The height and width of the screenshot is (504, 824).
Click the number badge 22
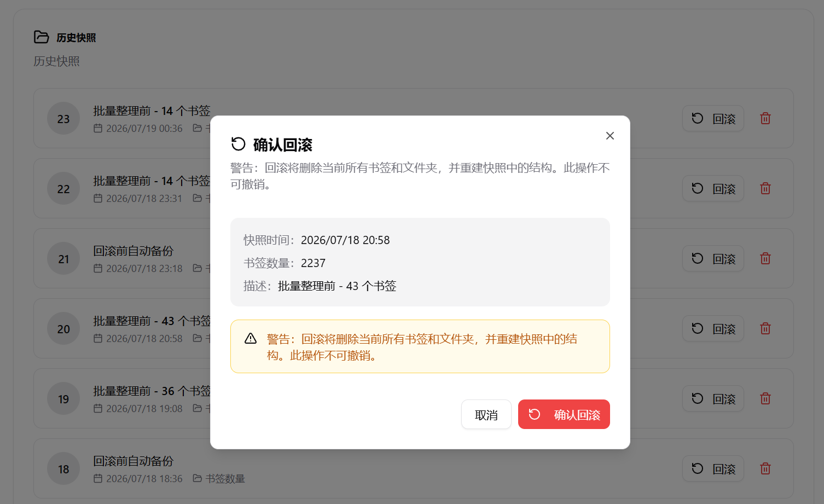coord(63,188)
